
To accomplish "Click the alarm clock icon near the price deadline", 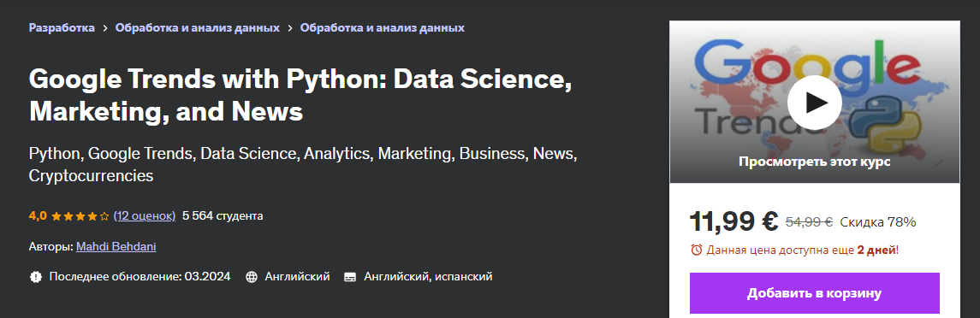I will coord(696,250).
